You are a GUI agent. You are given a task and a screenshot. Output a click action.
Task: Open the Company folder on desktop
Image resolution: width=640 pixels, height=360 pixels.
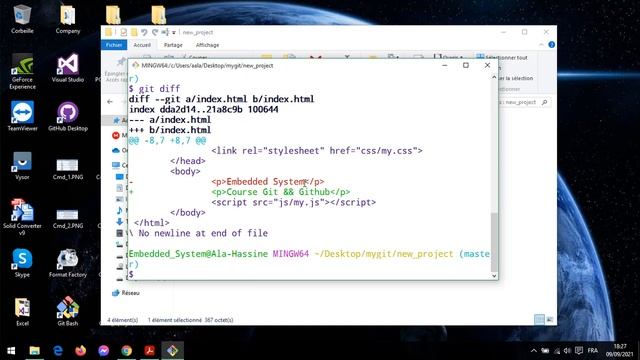(x=68, y=19)
